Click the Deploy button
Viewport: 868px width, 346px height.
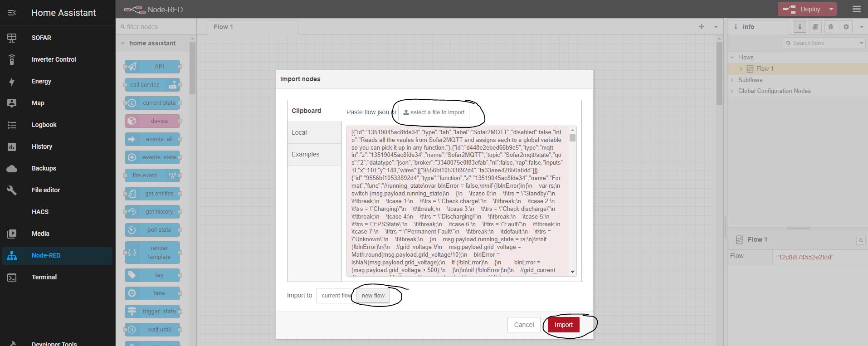click(802, 9)
